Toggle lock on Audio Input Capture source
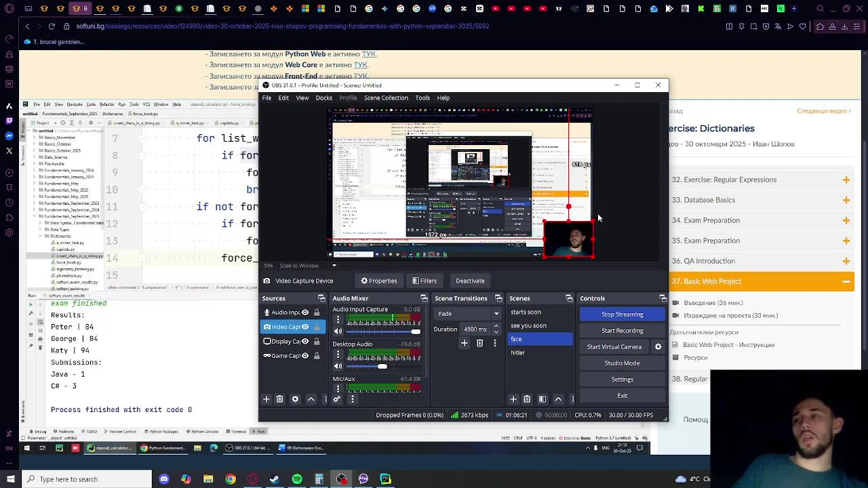The height and width of the screenshot is (488, 868). point(317,312)
